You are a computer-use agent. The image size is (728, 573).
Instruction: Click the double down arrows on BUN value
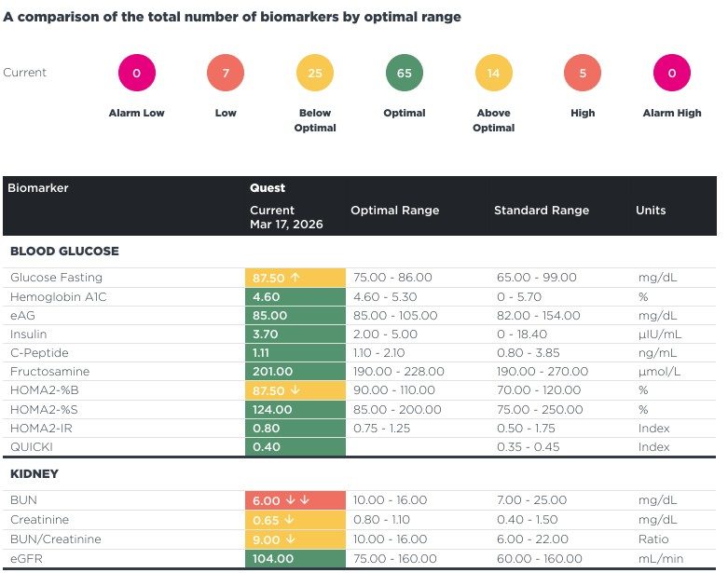point(297,500)
